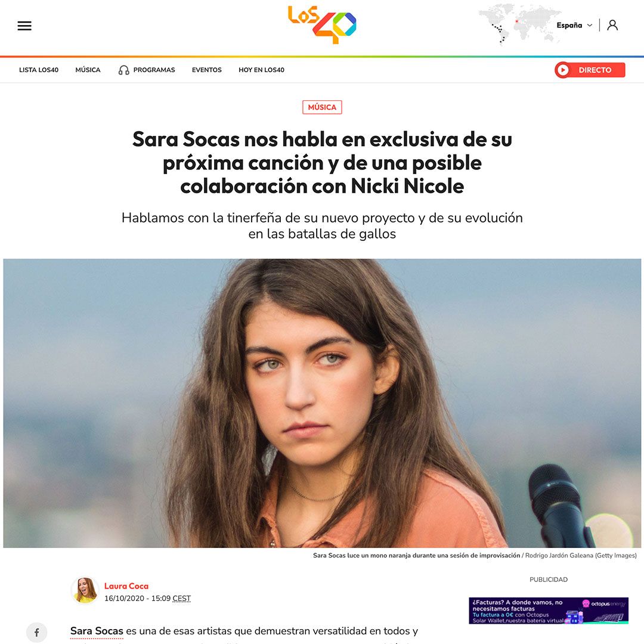Open Hoy en LOS40 section

point(261,70)
